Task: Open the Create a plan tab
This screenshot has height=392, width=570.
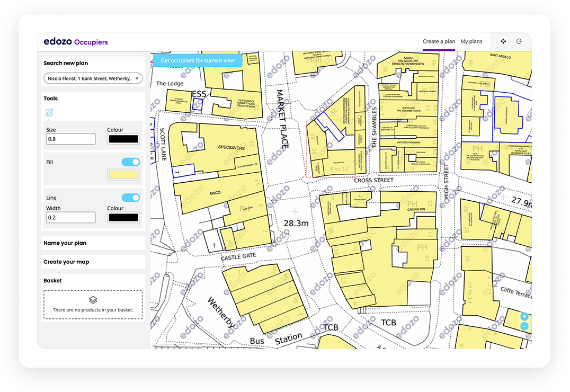Action: 439,41
